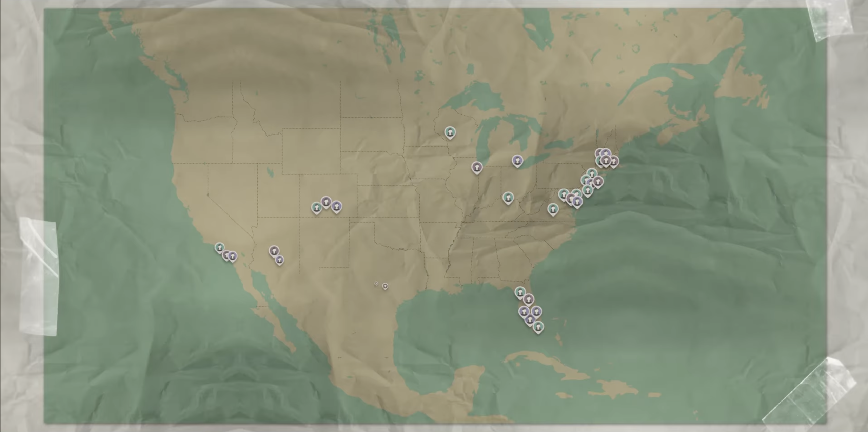Click the larger brown pin in Arizona
This screenshot has height=432, width=868.
(x=274, y=251)
